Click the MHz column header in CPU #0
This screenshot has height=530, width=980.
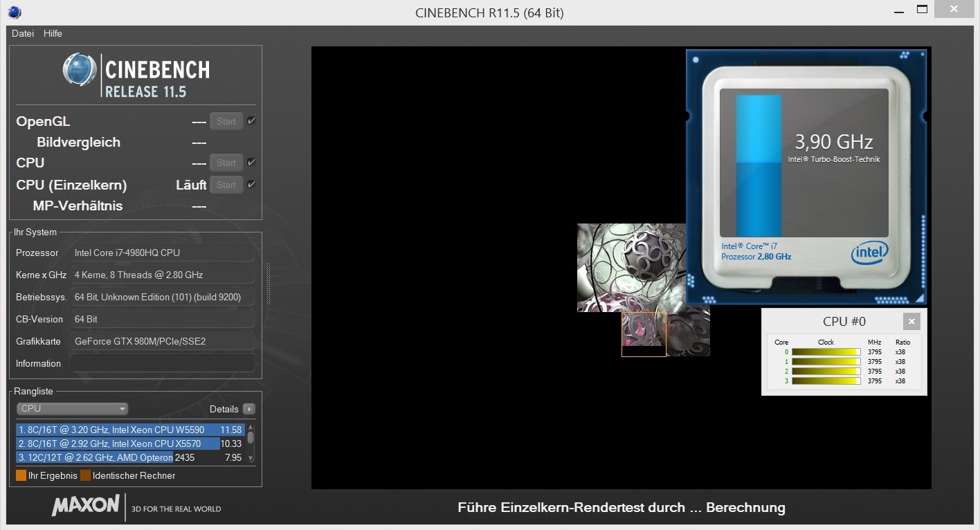click(874, 342)
